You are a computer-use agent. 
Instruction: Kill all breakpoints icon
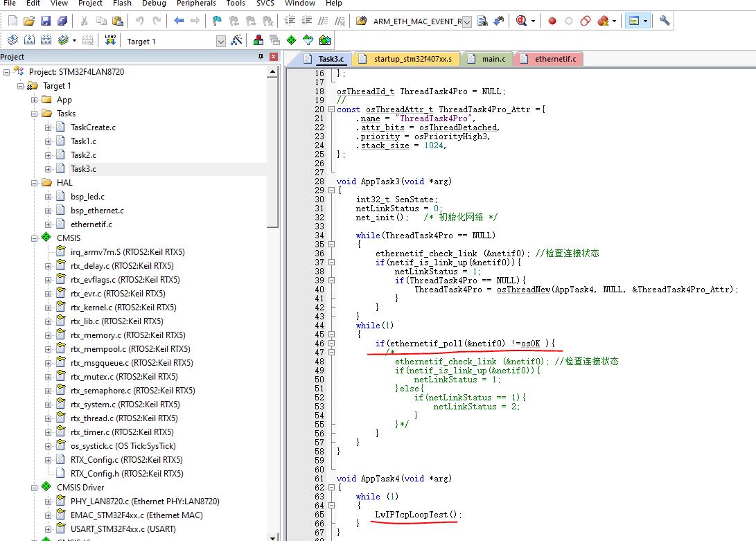[603, 21]
